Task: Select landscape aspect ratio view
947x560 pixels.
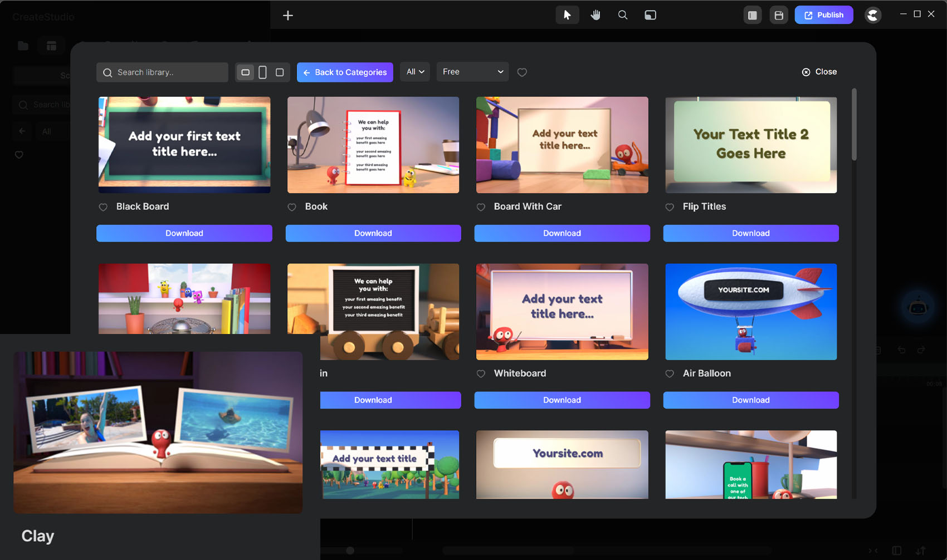Action: click(x=245, y=72)
